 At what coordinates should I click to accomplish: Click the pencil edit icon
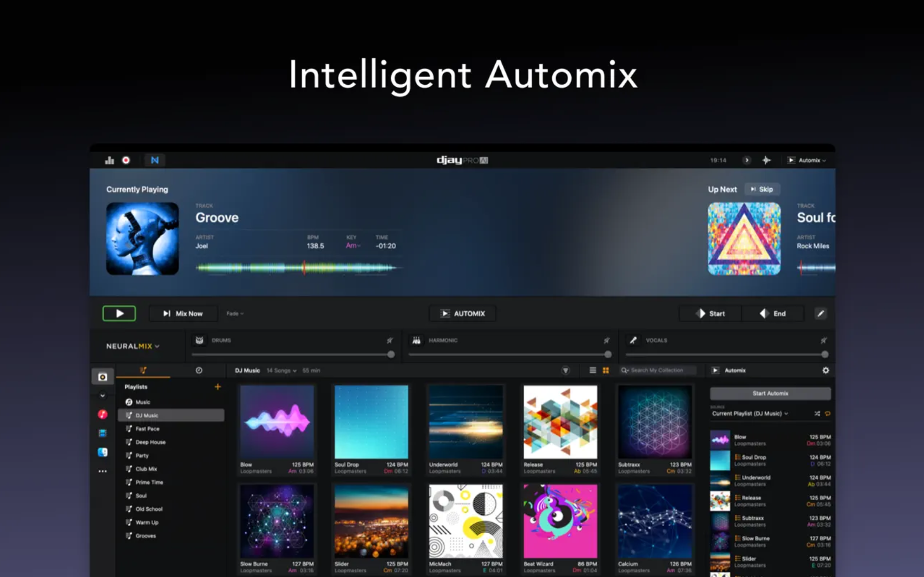pyautogui.click(x=821, y=313)
